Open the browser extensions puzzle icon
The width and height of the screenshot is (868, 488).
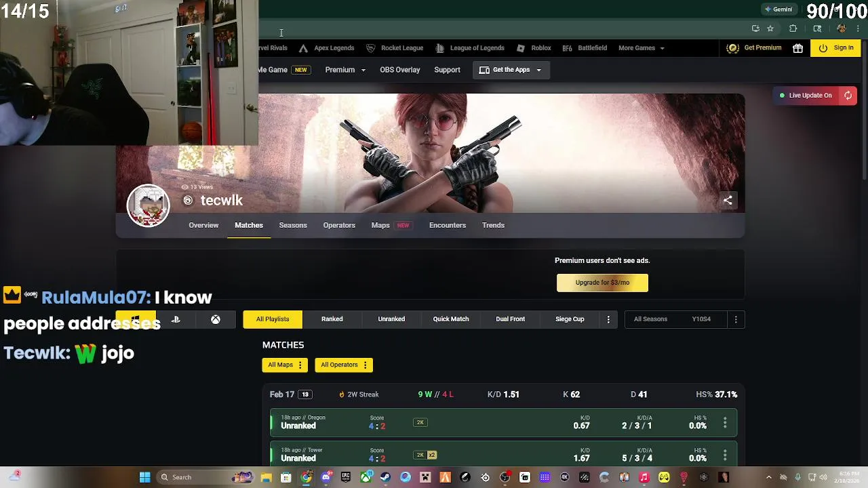(x=793, y=28)
